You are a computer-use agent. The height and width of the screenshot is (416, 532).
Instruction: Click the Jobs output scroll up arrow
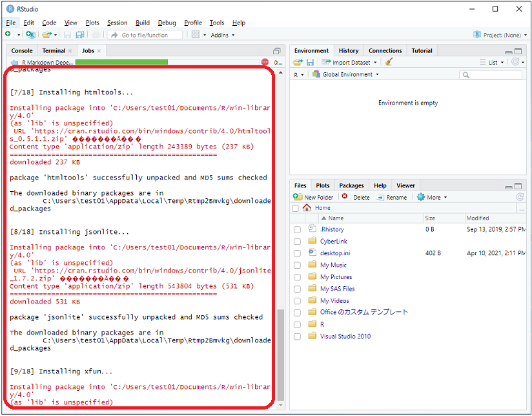coord(281,73)
